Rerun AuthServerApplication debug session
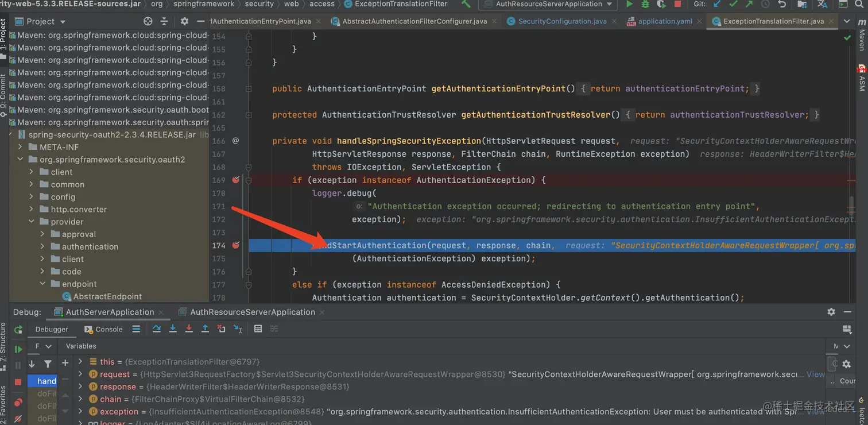868x425 pixels. (18, 330)
